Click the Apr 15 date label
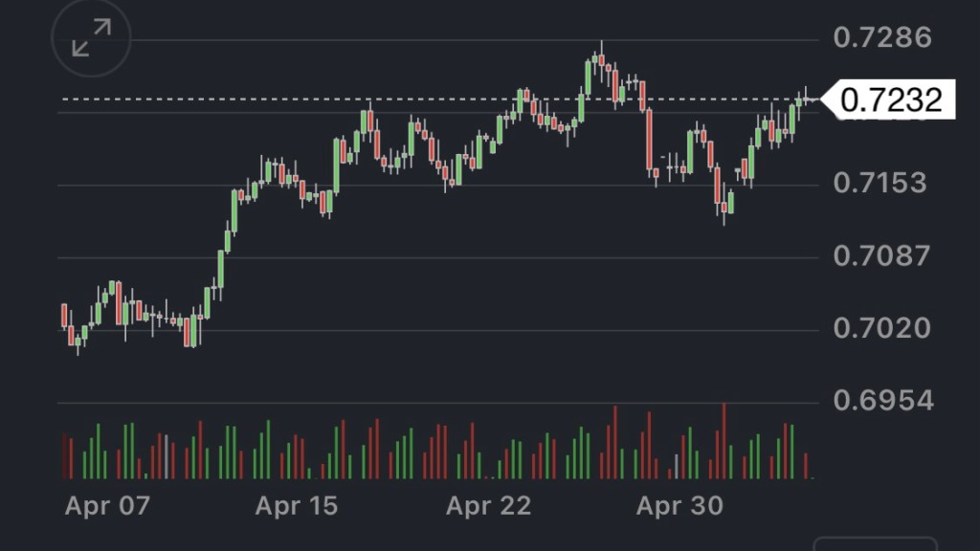Viewport: 980px width, 551px height. [297, 506]
